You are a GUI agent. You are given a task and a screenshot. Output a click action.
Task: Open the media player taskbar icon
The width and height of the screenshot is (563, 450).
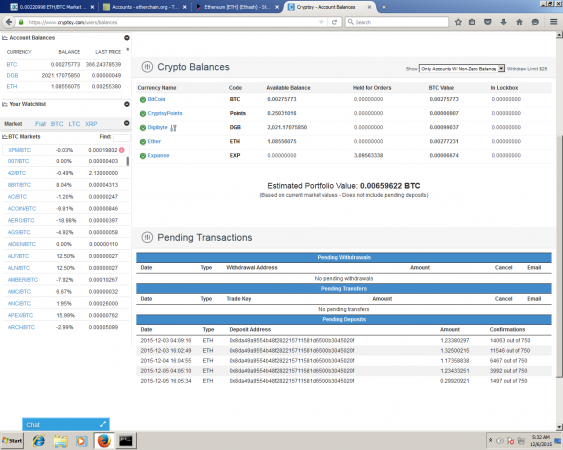pos(81,441)
